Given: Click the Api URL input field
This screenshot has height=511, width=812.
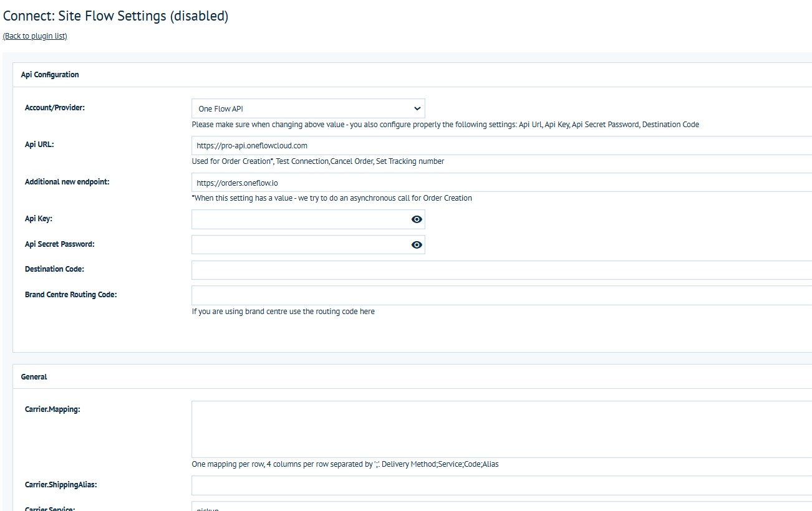Looking at the screenshot, I should pos(501,146).
